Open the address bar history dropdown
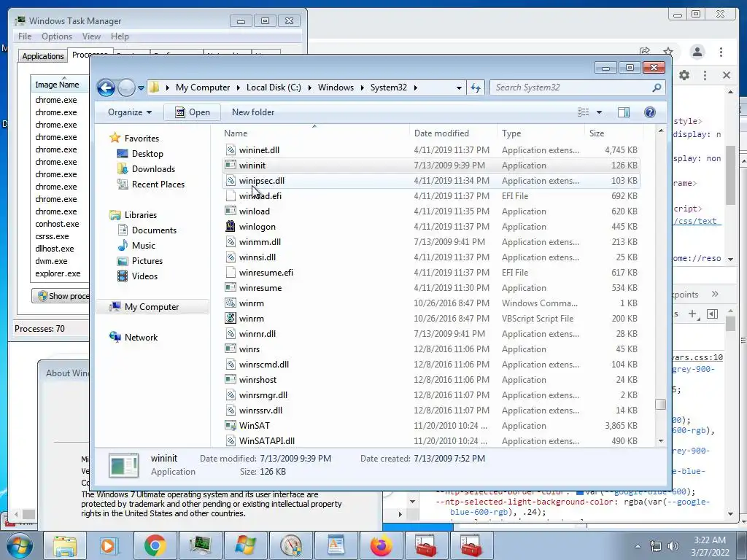 pyautogui.click(x=459, y=87)
